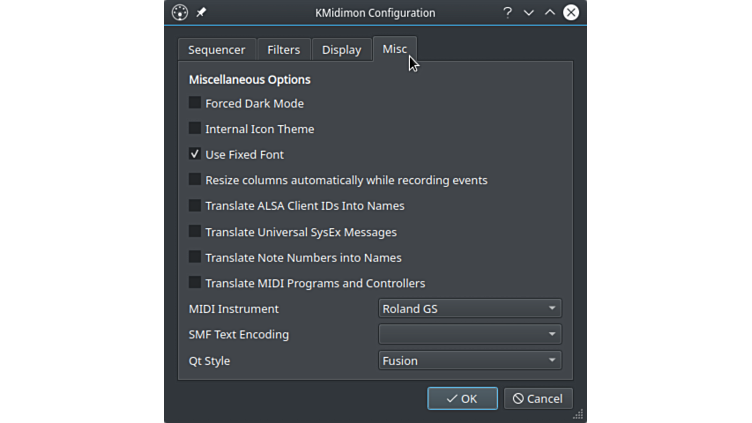Image resolution: width=752 pixels, height=423 pixels.
Task: Uncheck Use Fixed Font
Action: [195, 155]
